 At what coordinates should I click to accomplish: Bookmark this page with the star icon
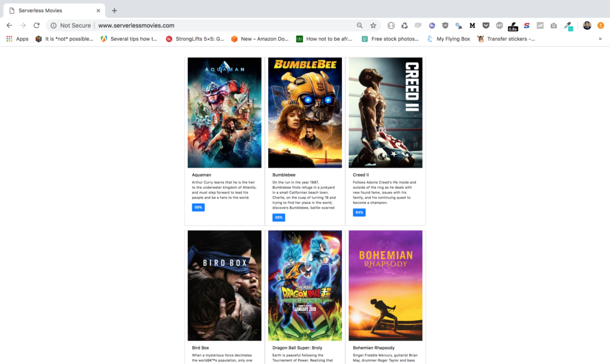373,25
